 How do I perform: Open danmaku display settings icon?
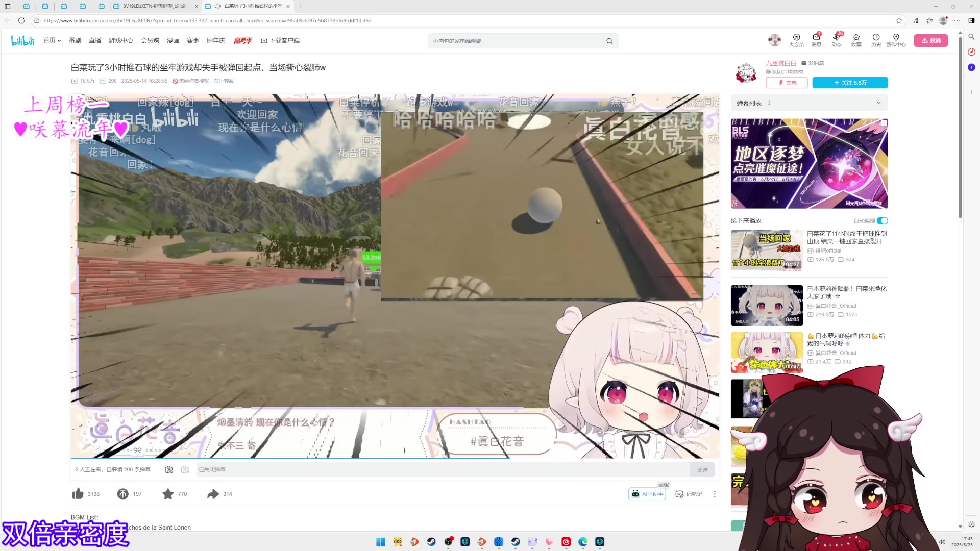185,469
